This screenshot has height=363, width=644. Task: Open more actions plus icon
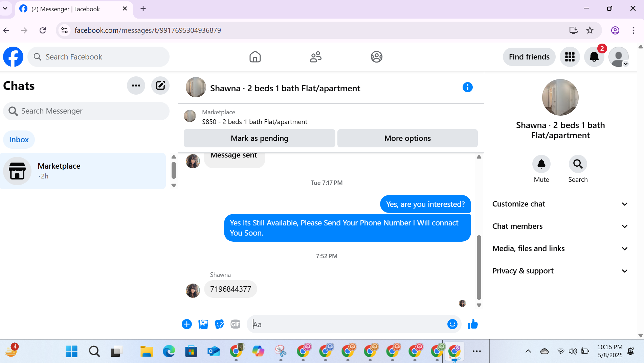[x=187, y=324]
